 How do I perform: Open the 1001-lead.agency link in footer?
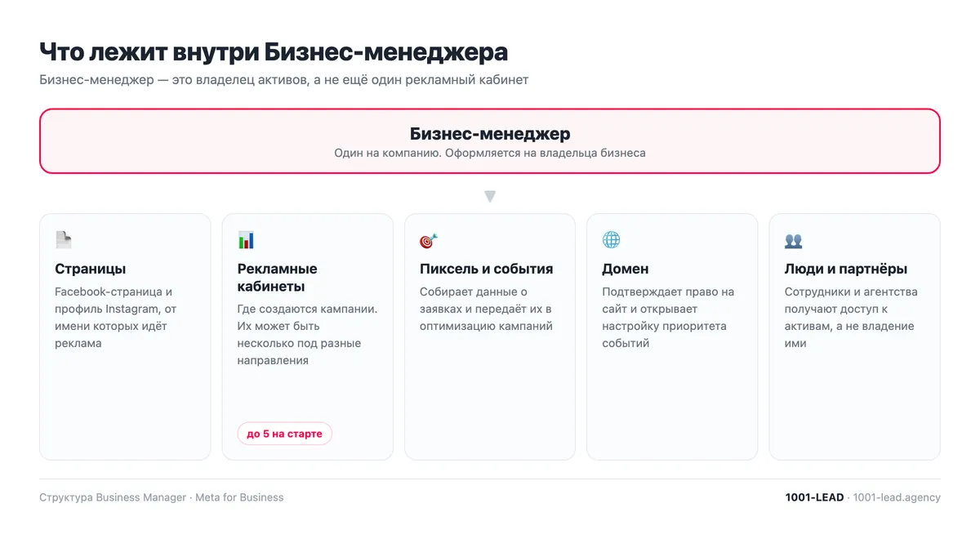click(x=897, y=497)
